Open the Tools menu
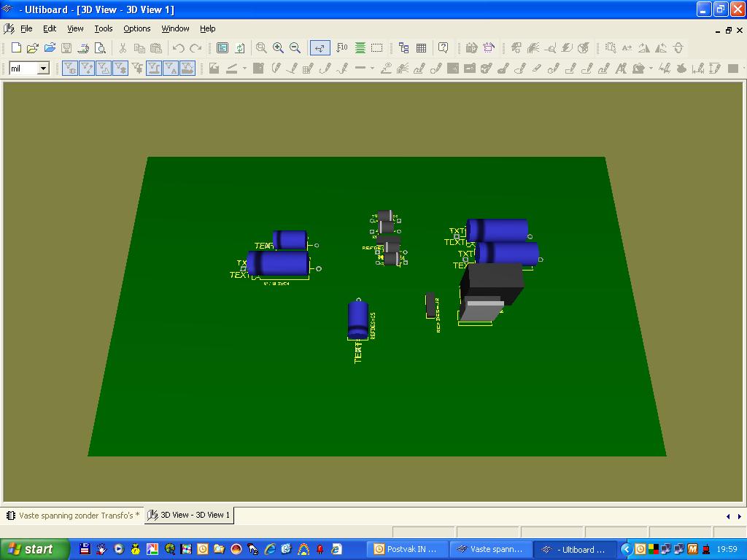Image resolution: width=747 pixels, height=560 pixels. [x=103, y=28]
